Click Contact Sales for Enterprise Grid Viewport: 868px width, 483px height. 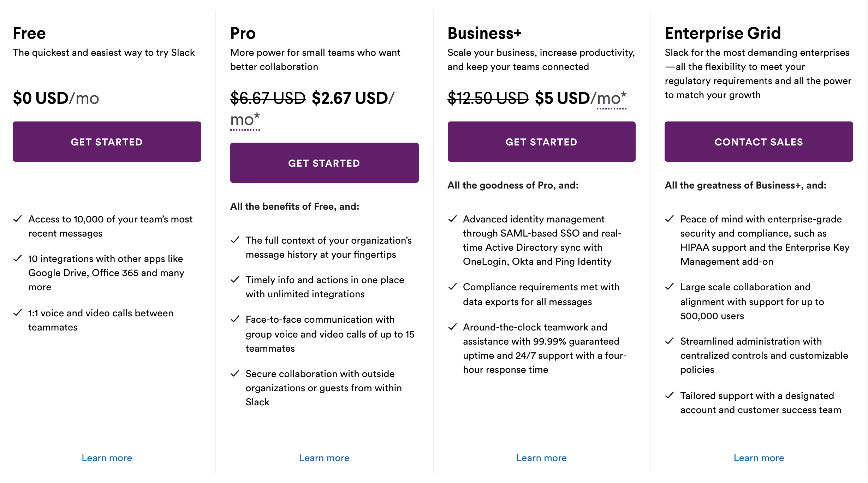tap(759, 142)
